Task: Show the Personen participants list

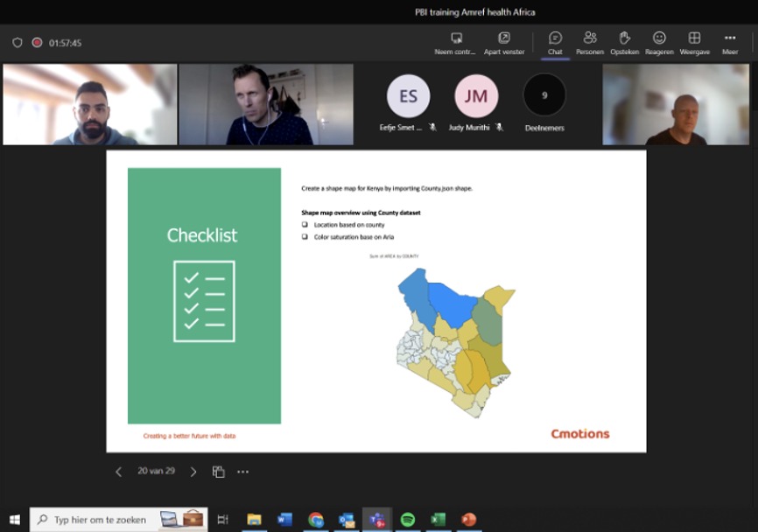Action: (590, 42)
